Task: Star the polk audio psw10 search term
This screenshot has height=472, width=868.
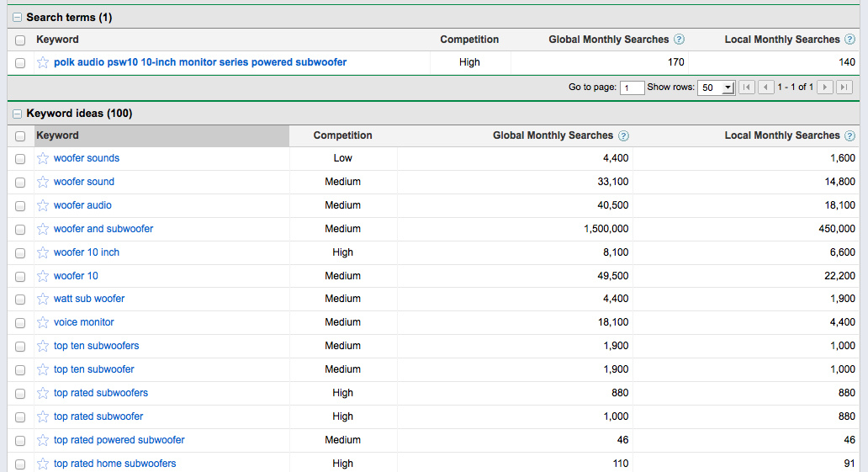Action: coord(43,62)
